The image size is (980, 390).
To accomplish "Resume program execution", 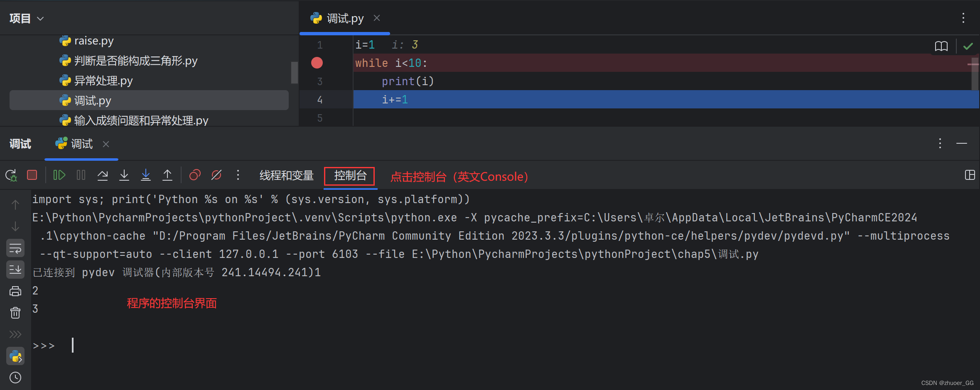I will (59, 175).
